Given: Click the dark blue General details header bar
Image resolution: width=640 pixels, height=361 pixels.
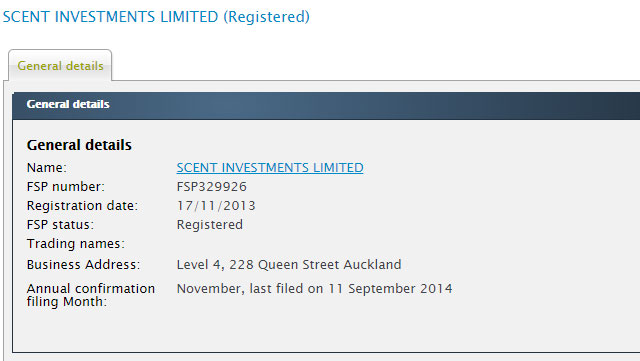Looking at the screenshot, I should [326, 105].
